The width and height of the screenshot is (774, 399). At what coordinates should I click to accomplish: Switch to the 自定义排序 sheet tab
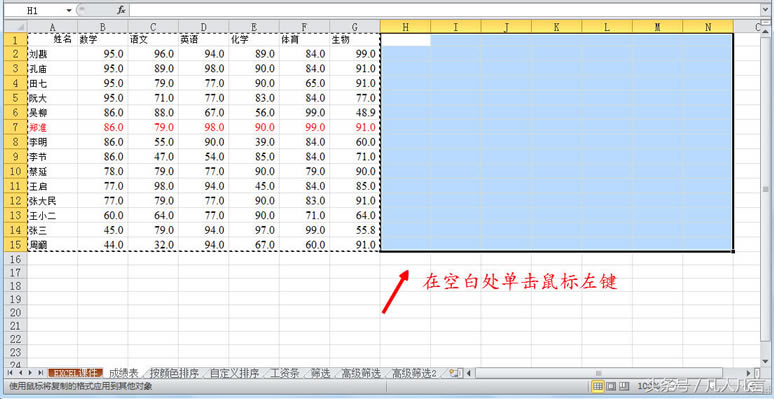234,373
